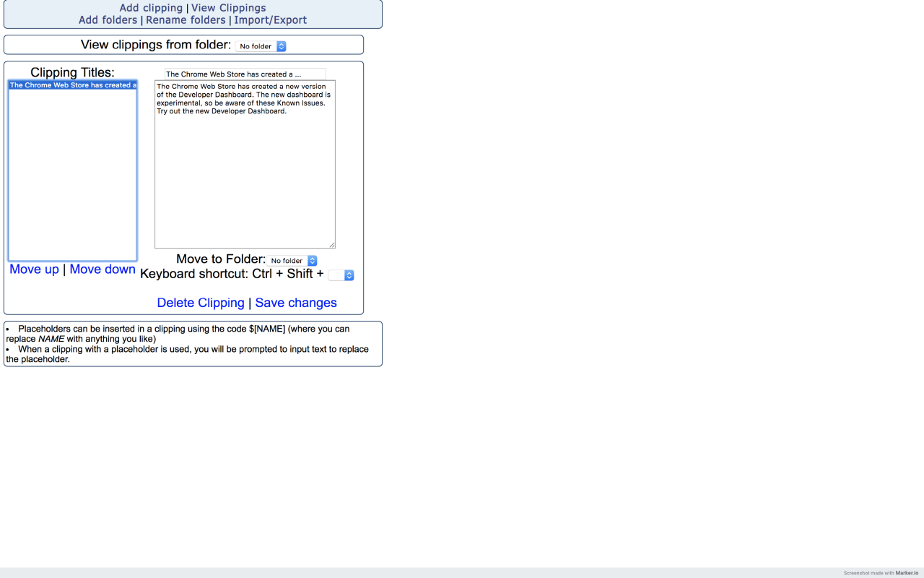Open the keyboard shortcut key dropdown
The height and width of the screenshot is (578, 924).
[341, 275]
